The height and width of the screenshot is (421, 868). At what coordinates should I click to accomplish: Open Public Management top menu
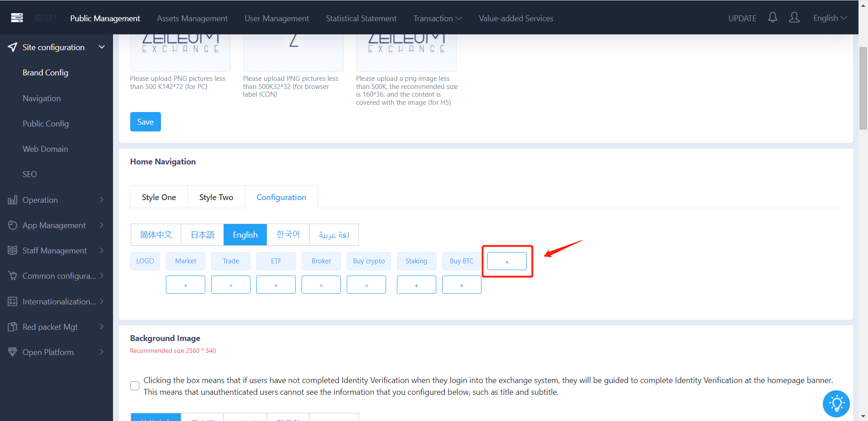point(105,18)
